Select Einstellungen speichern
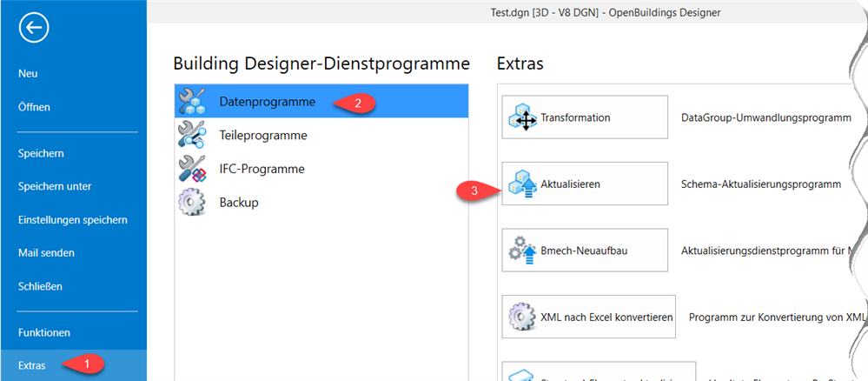 click(74, 220)
